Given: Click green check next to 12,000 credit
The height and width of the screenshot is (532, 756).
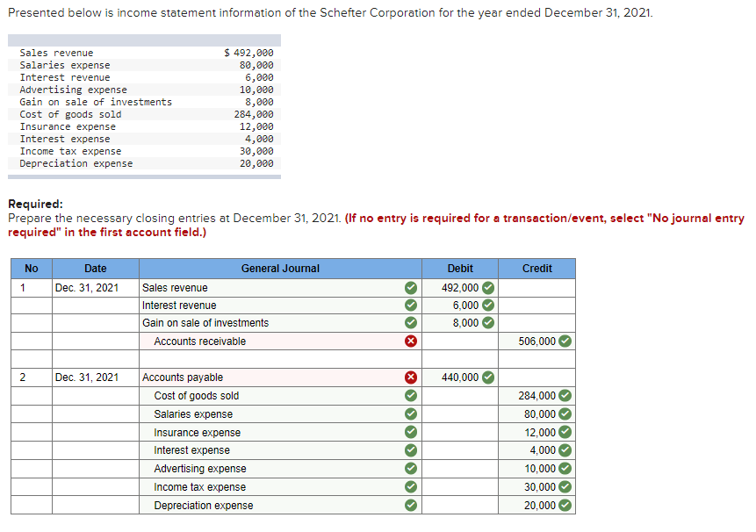Looking at the screenshot, I should tap(565, 432).
